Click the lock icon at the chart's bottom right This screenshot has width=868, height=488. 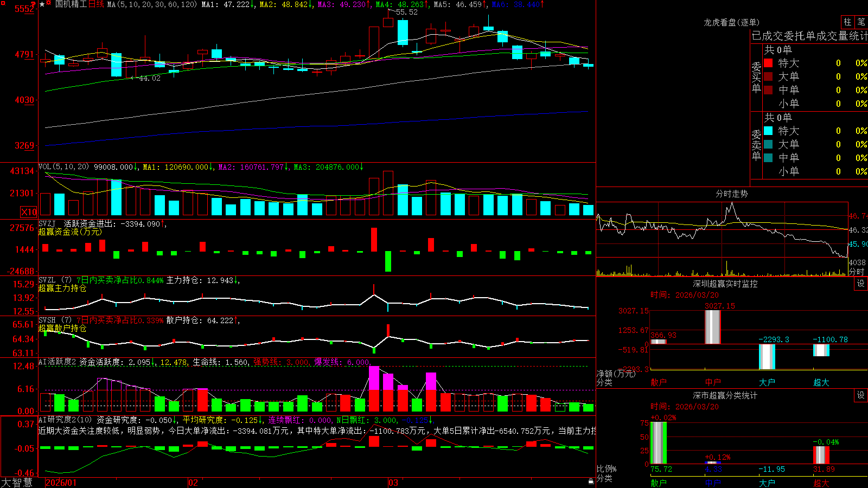591,481
